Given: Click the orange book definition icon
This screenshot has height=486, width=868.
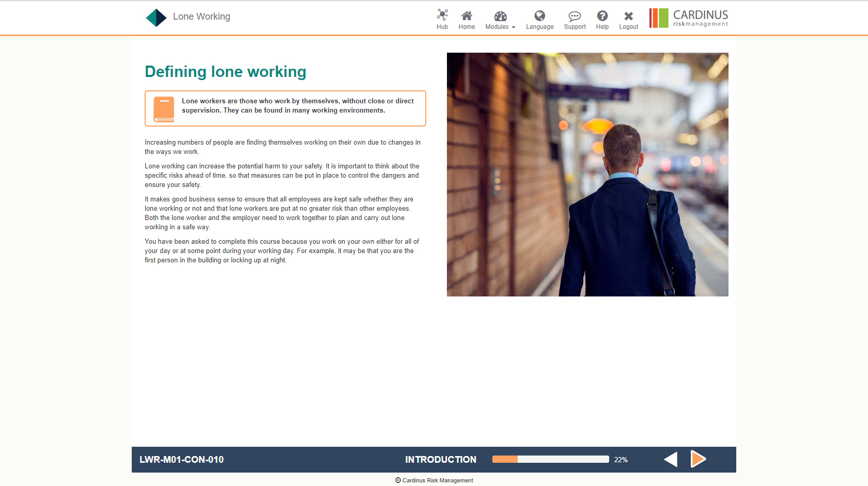Looking at the screenshot, I should 164,109.
